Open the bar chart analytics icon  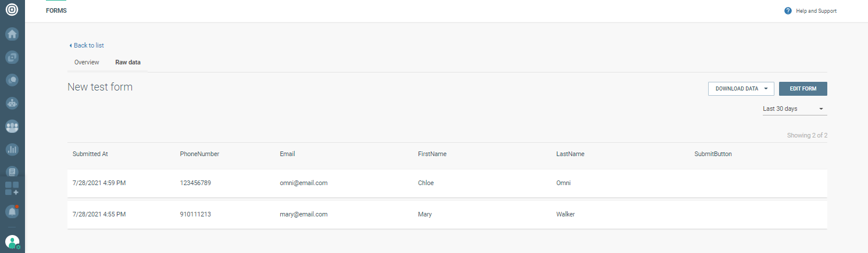coord(12,149)
